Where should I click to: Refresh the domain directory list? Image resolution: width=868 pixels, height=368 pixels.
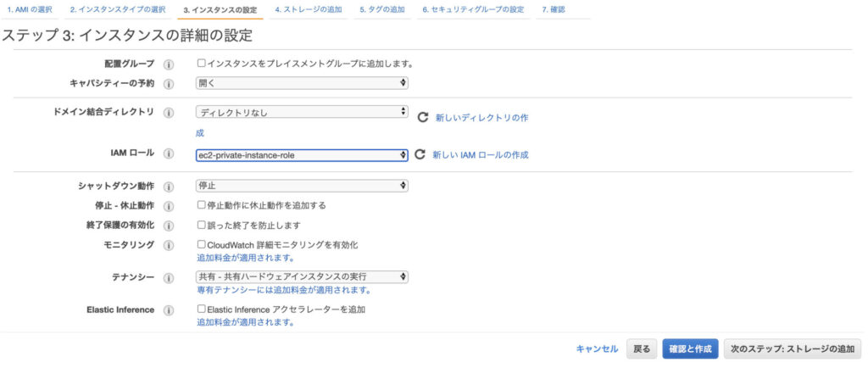click(x=421, y=117)
